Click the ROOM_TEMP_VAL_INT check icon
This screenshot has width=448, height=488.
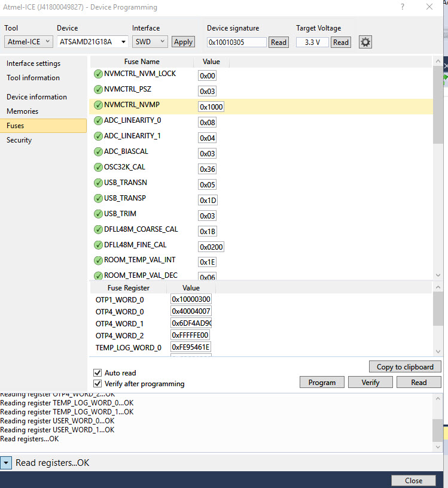point(98,260)
